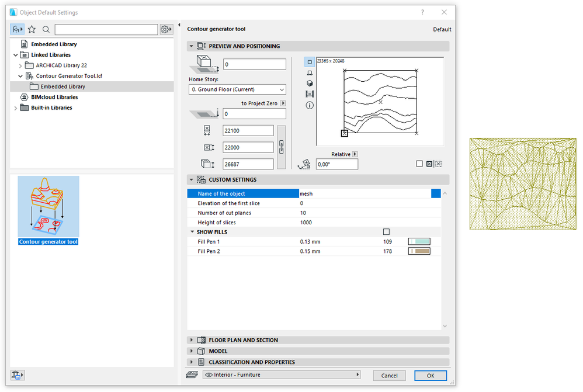Select BIMcloud Libraries in the tree
Viewport: 583px width, 392px height.
(x=54, y=97)
